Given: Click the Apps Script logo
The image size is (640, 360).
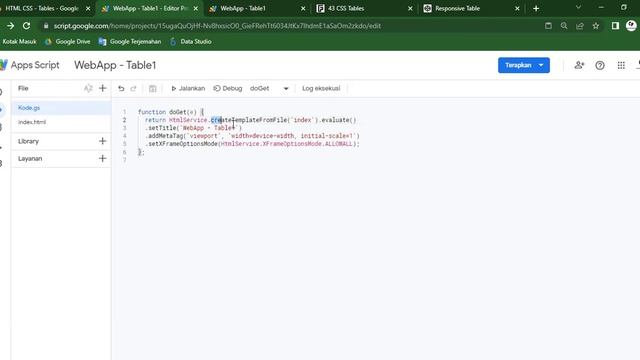Looking at the screenshot, I should pyautogui.click(x=30, y=65).
